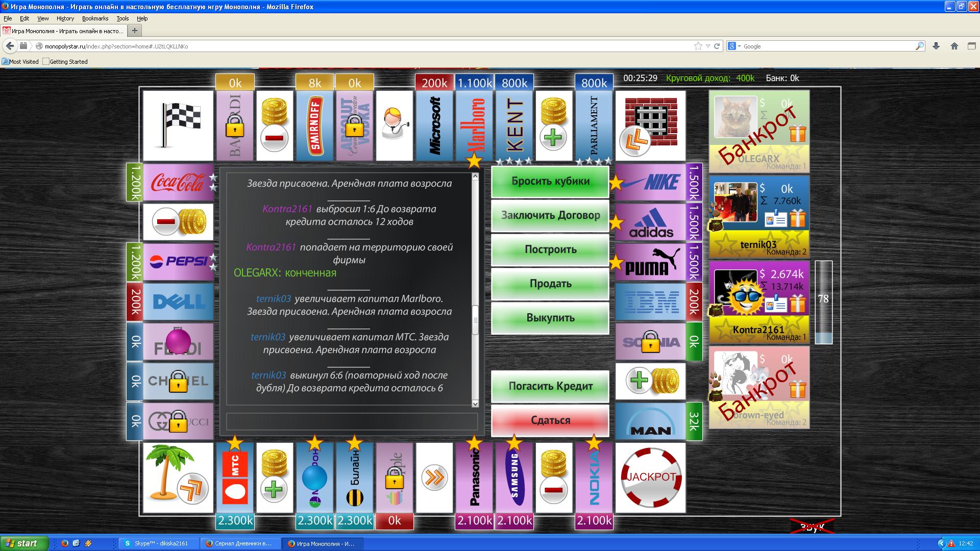This screenshot has width=980, height=551.
Task: Select the Nokia property cell
Action: click(x=594, y=478)
